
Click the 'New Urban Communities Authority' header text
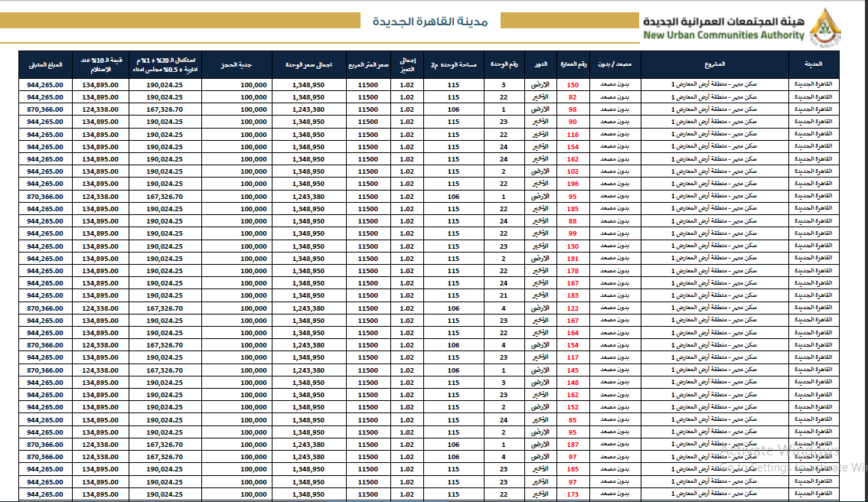click(723, 35)
